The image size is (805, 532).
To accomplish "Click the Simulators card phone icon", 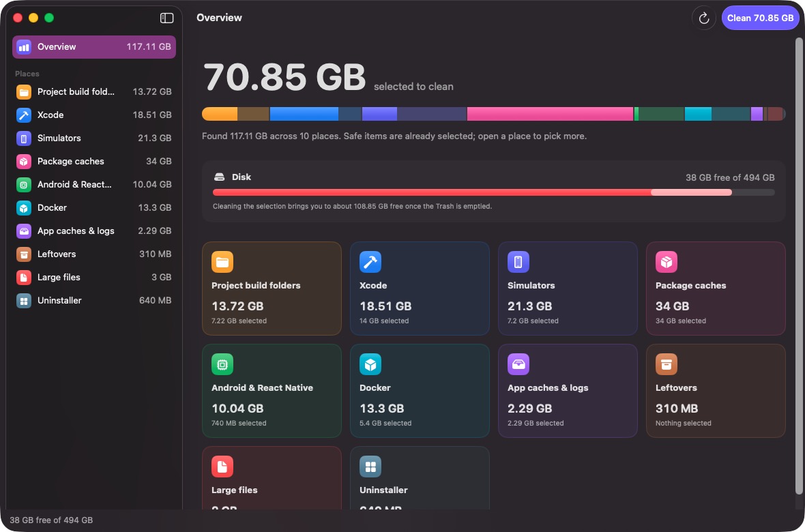I will click(x=518, y=262).
